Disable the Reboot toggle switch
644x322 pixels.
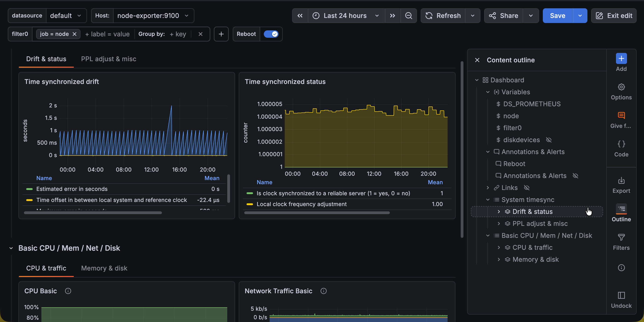click(x=271, y=34)
